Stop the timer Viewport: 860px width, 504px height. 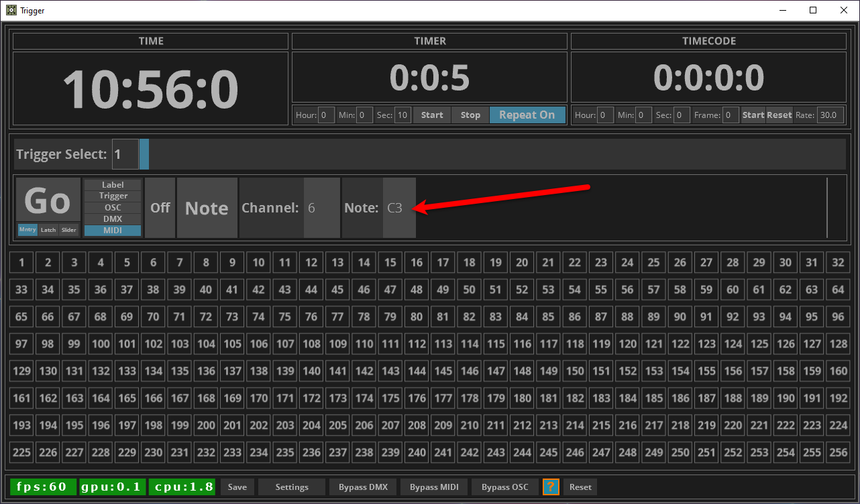click(470, 115)
